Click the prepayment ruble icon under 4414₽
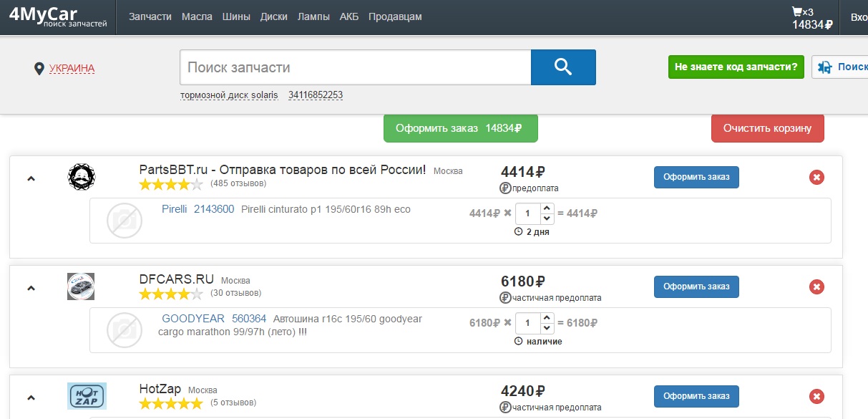 [x=505, y=188]
